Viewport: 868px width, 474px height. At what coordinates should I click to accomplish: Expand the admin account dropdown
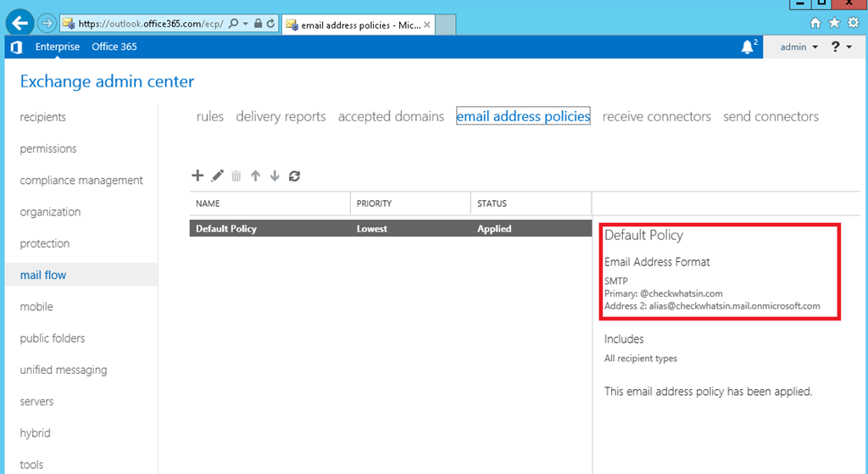pyautogui.click(x=798, y=47)
